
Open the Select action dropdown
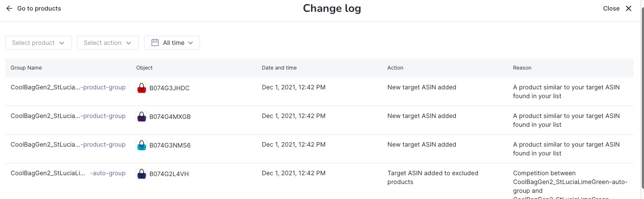tap(107, 43)
